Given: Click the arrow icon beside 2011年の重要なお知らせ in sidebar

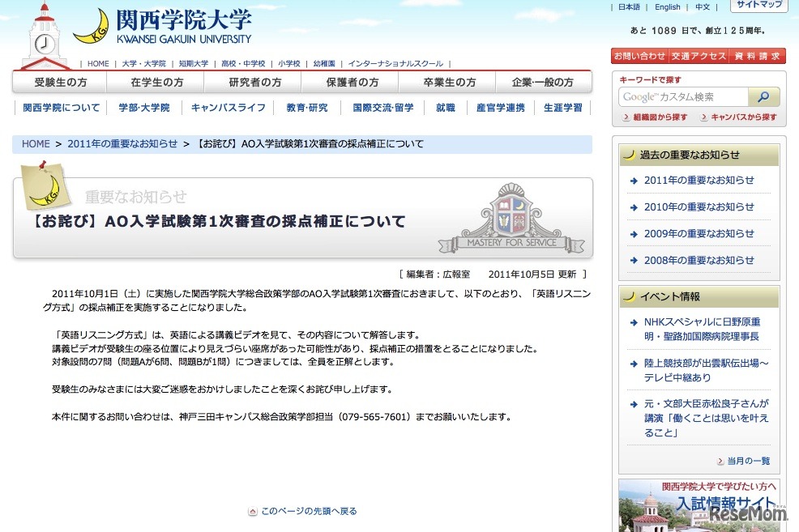Looking at the screenshot, I should tap(634, 181).
